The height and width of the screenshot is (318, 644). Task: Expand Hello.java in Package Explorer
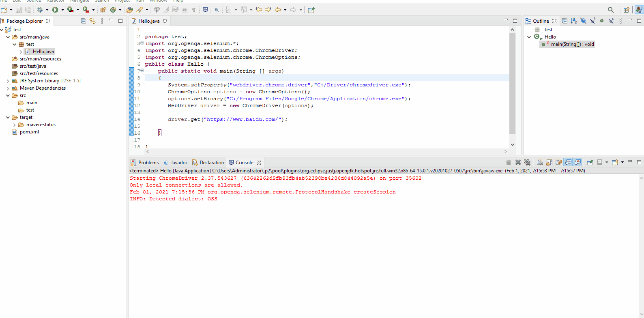click(21, 52)
